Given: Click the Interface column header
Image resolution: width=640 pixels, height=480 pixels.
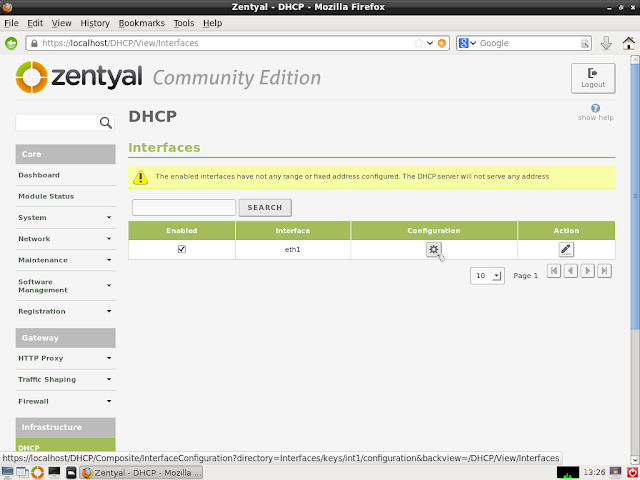Looking at the screenshot, I should click(x=293, y=231).
